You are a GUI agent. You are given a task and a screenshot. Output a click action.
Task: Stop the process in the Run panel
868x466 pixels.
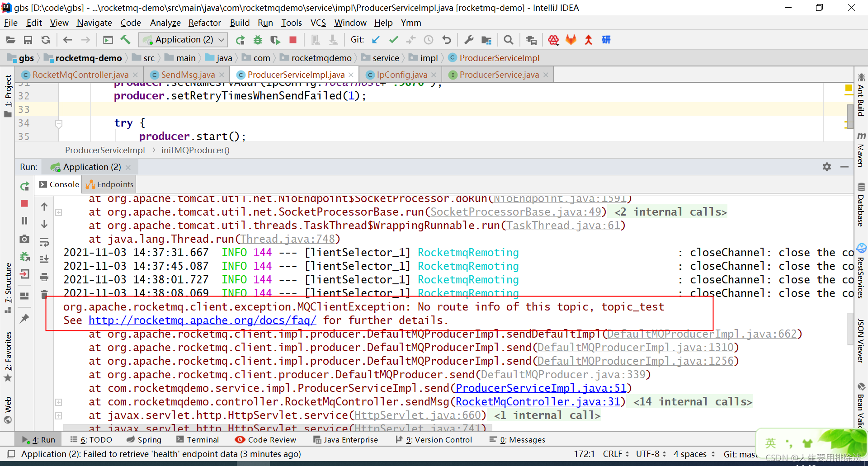[24, 203]
